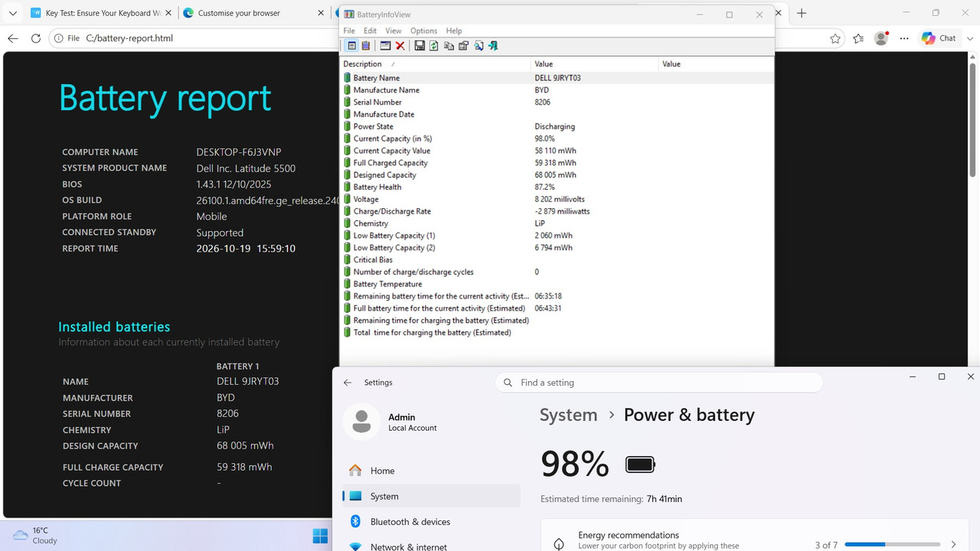
Task: Click the Edge address bar showing C:/battery-report.html
Action: [x=439, y=38]
